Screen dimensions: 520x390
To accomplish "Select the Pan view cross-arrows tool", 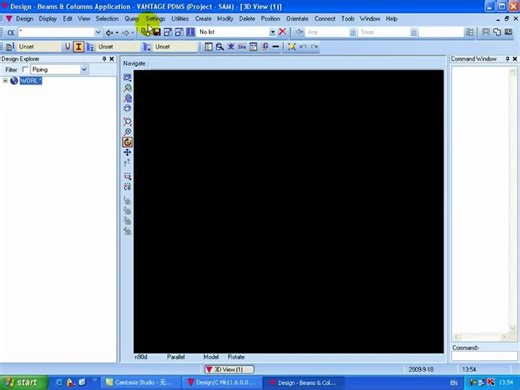I will point(127,153).
